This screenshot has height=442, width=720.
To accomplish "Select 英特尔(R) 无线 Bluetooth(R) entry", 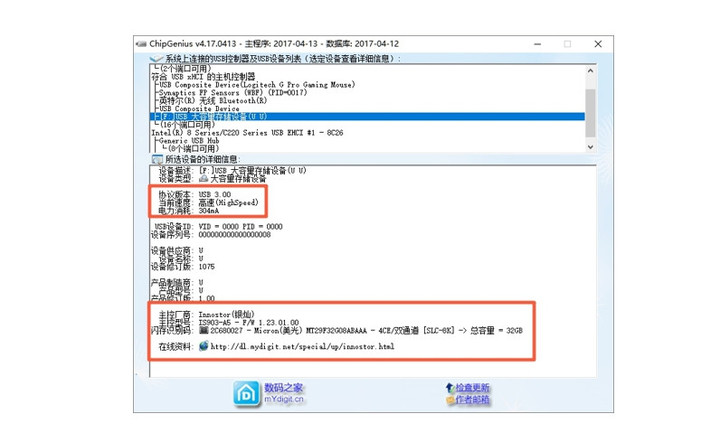I will pyautogui.click(x=213, y=101).
